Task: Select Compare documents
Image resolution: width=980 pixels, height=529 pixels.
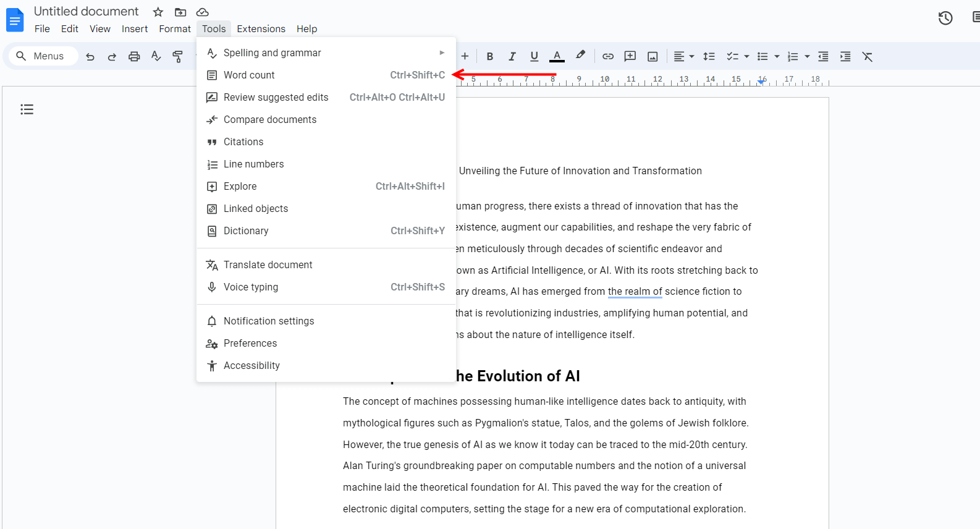Action: pos(326,119)
